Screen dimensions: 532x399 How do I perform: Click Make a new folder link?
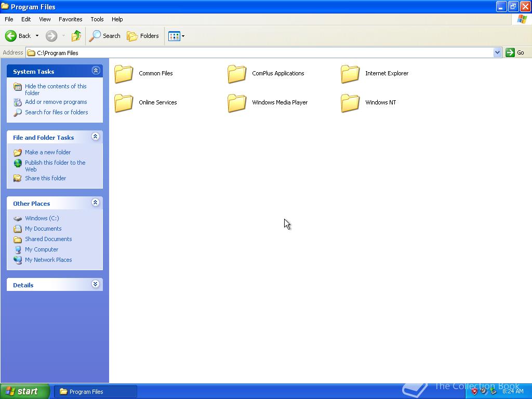pos(48,152)
